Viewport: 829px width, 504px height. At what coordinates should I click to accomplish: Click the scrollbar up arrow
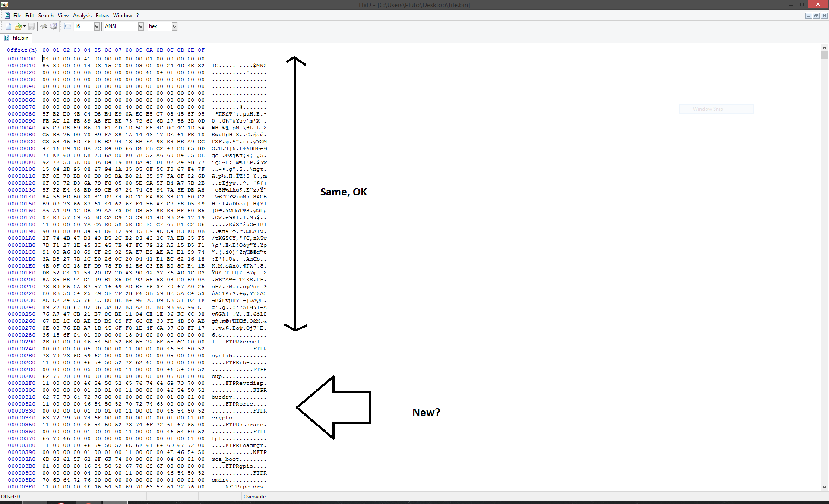824,48
